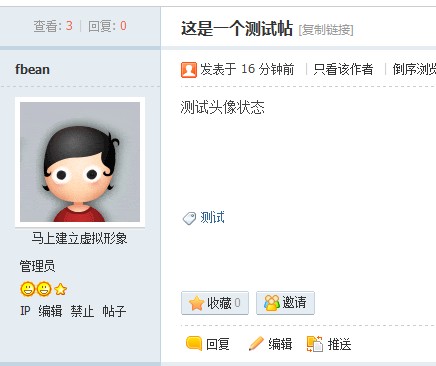Click the orange author icon beside 发表于
The width and height of the screenshot is (436, 366).
point(189,70)
